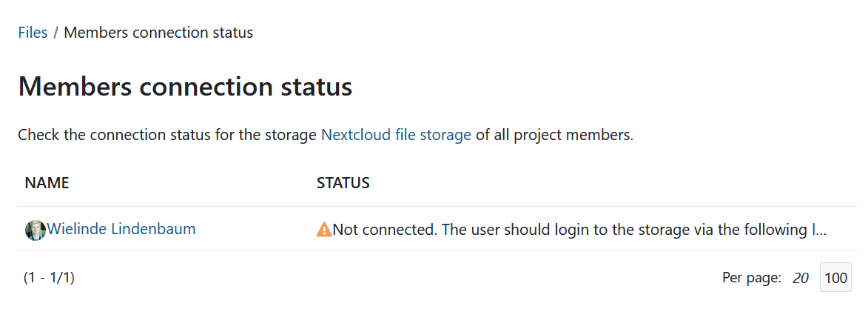
Task: Click the 'of all project members' text
Action: (x=554, y=135)
